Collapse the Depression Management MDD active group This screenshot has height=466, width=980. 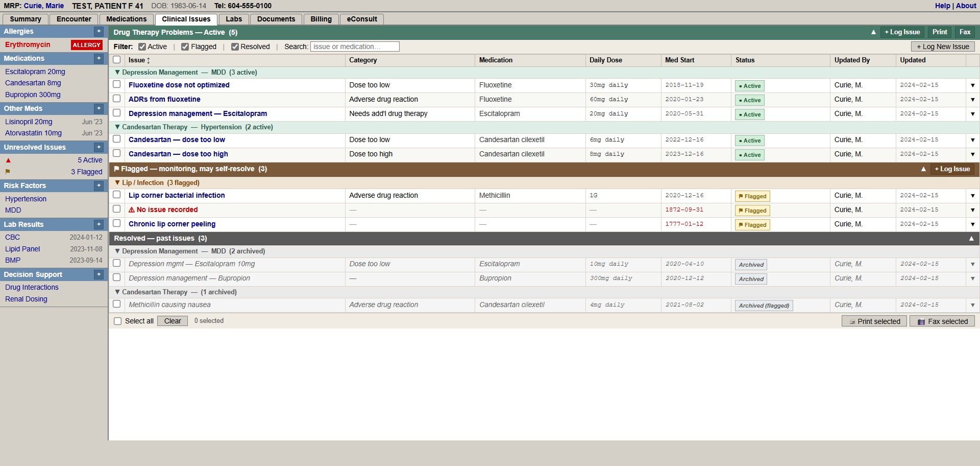coord(117,73)
